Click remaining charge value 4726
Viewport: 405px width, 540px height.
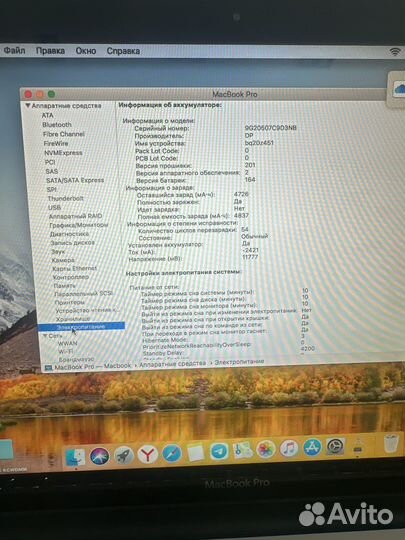[241, 194]
